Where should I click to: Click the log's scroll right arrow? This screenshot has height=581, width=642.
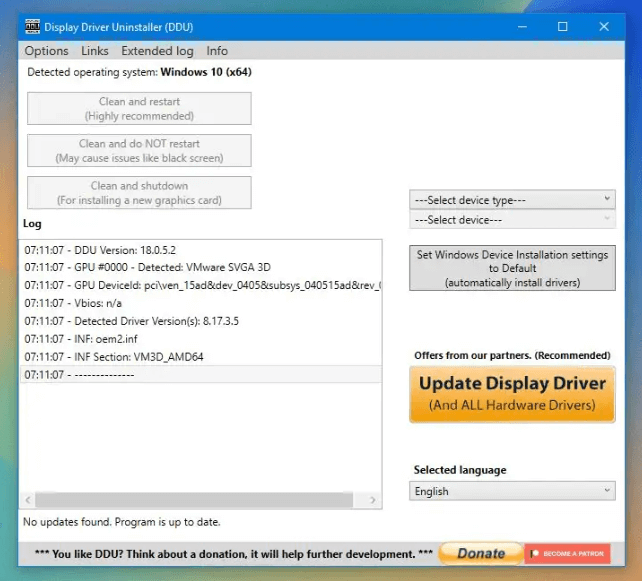tap(374, 500)
